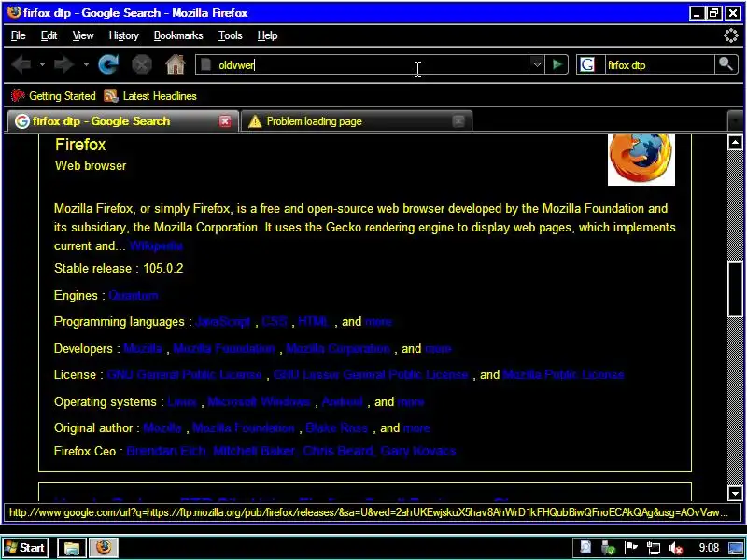This screenshot has height=560, width=747.
Task: Open the View menu
Action: (83, 35)
